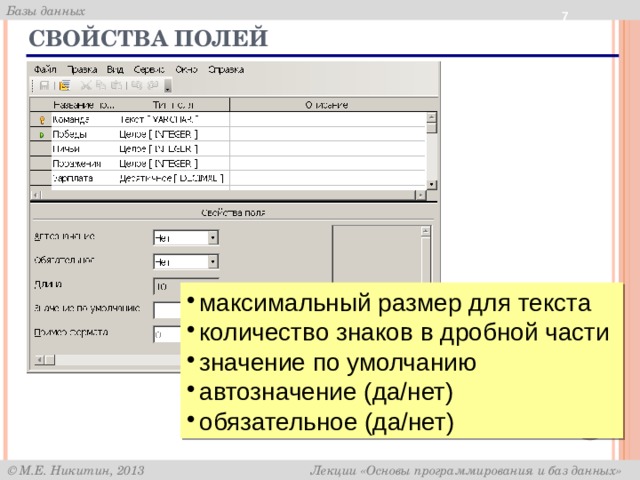
Task: Click the Redo toolbar icon
Action: [x=153, y=86]
